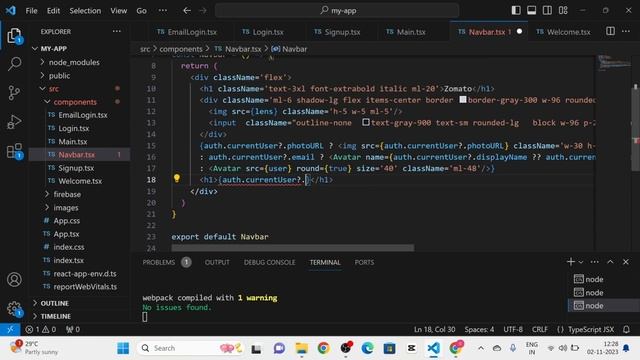
Task: Open Explorer Views and More Actions ellipsis
Action: (x=117, y=31)
